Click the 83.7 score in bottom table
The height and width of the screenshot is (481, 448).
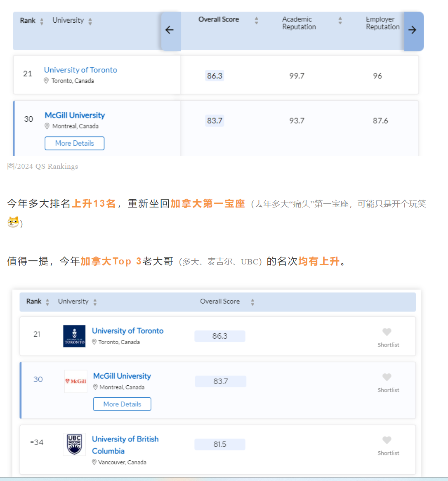[x=221, y=381]
